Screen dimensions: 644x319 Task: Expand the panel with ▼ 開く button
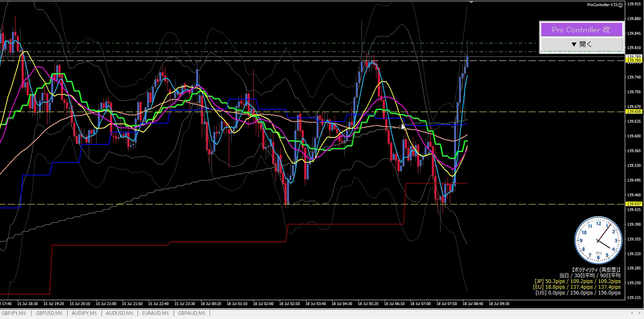[581, 44]
